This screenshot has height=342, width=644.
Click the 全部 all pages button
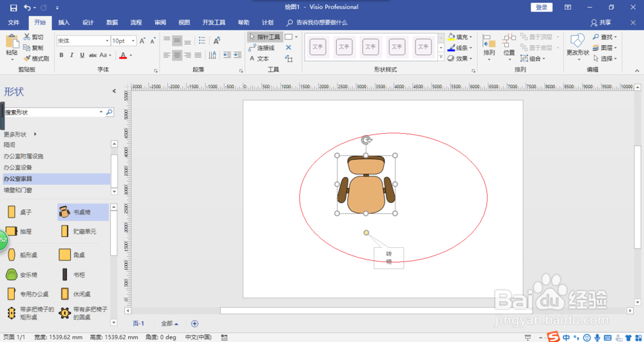(169, 323)
